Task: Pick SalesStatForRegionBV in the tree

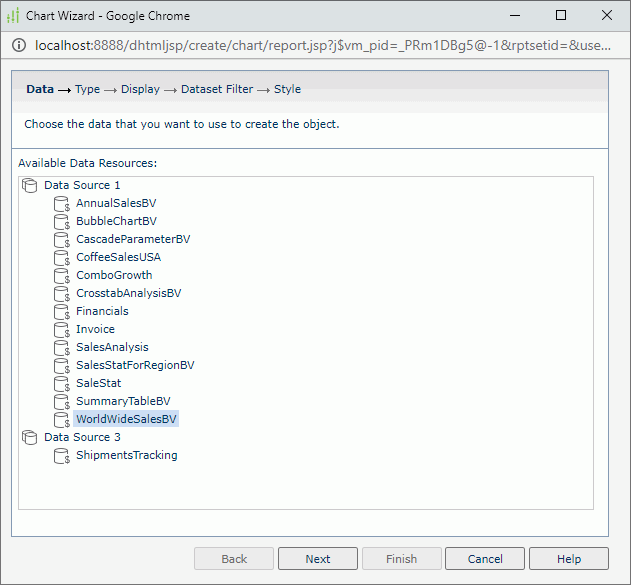Action: click(135, 365)
